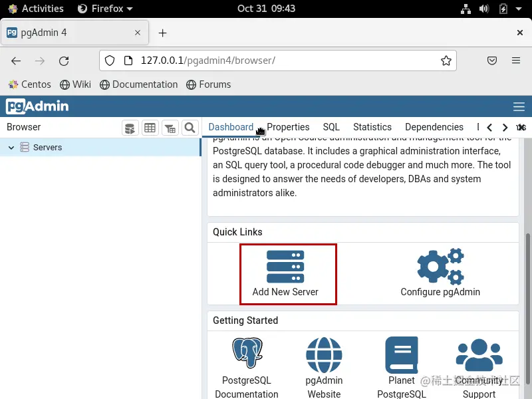Open the Documentation bookmark
This screenshot has width=532, height=399.
coord(139,84)
